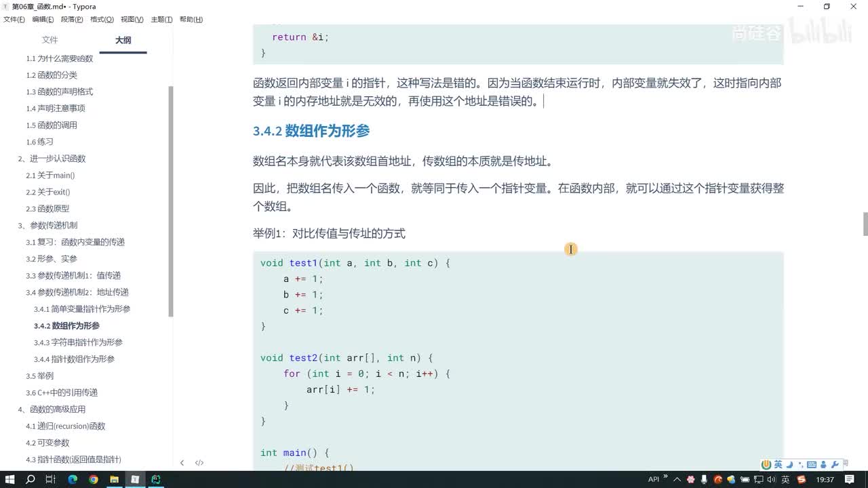Click the IME toolbar logo icon

pyautogui.click(x=766, y=464)
